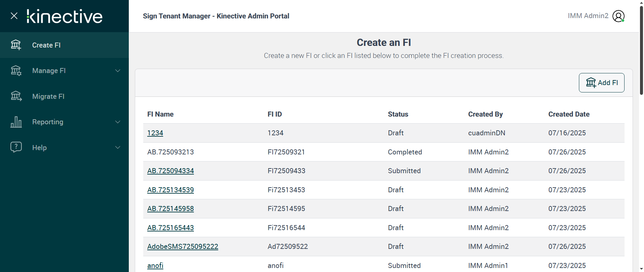
Task: Open the AdobeSMS725095222 FI link
Action: (x=182, y=247)
